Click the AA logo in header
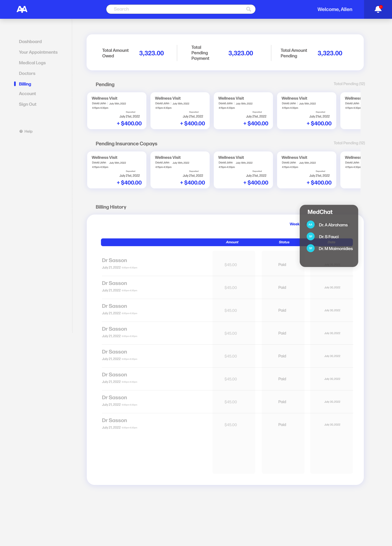This screenshot has height=546, width=392. (22, 9)
